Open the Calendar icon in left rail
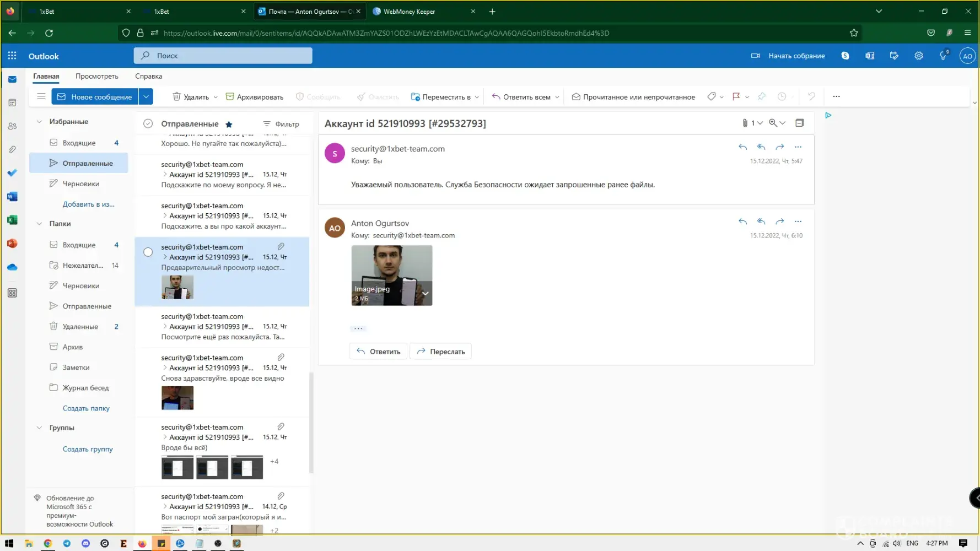 click(x=12, y=102)
